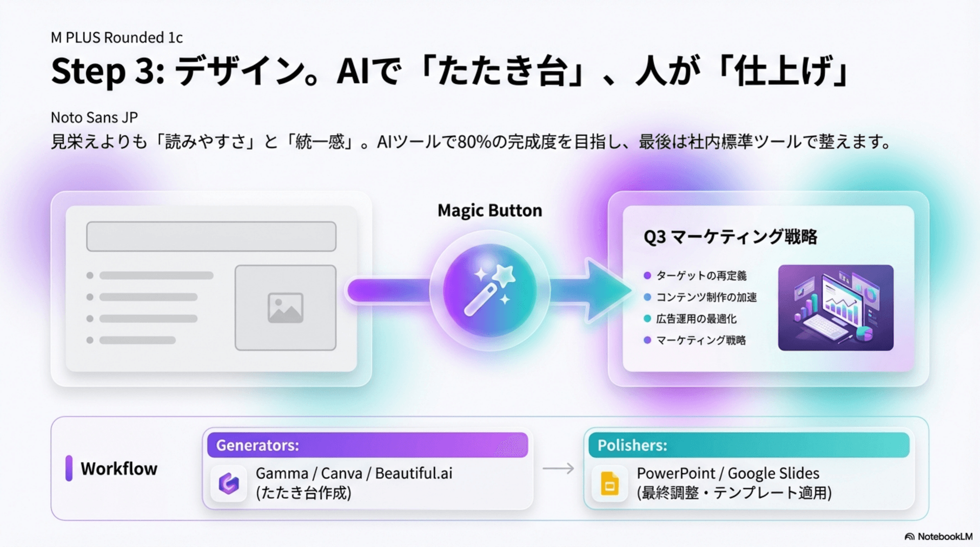
Task: Select the Gamma app icon
Action: coord(229,483)
